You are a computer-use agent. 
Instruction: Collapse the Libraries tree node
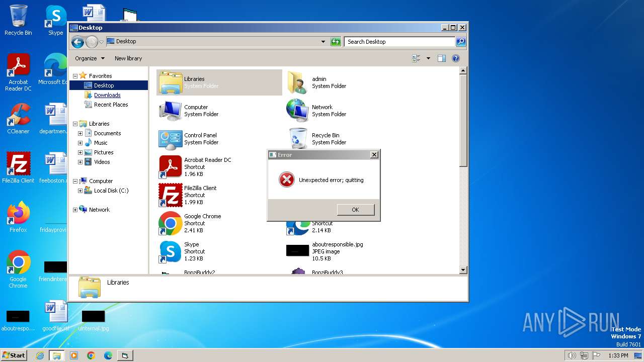click(x=75, y=124)
